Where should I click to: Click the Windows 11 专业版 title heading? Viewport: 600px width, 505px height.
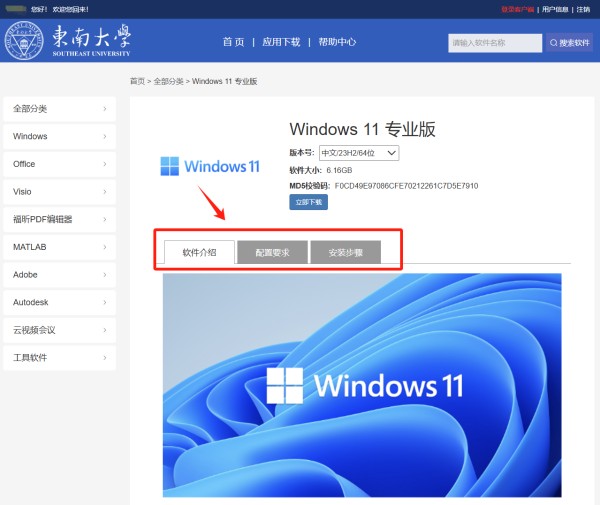click(x=362, y=129)
